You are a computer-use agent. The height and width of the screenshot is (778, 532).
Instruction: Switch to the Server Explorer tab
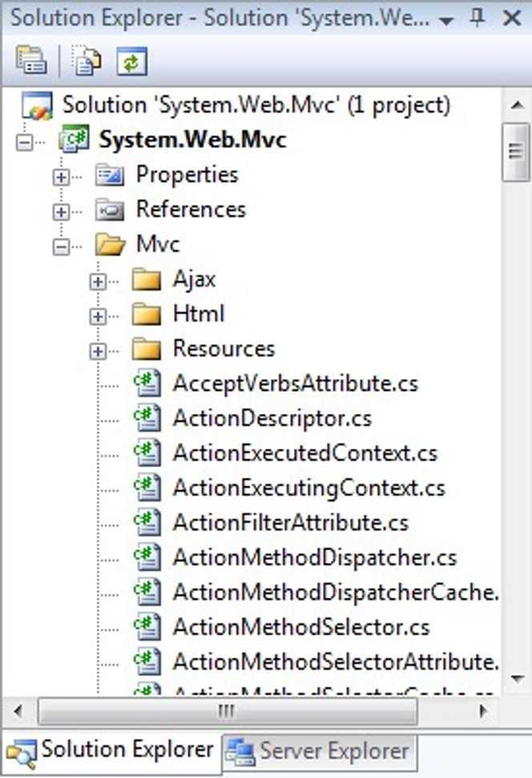[319, 751]
